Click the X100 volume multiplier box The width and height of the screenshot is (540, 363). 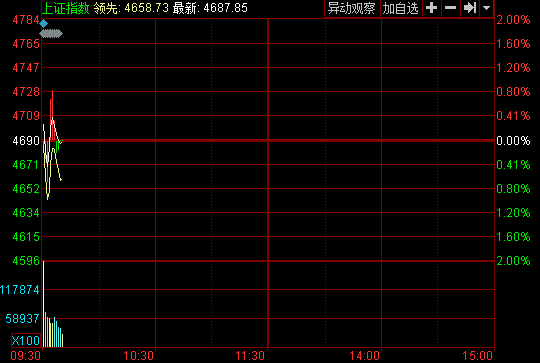pos(26,341)
